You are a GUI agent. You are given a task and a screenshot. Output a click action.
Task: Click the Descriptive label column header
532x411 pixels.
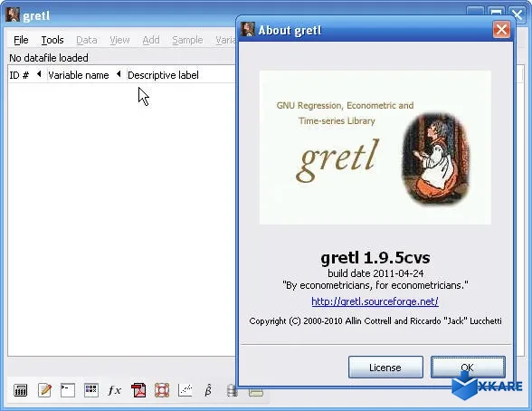pos(163,75)
